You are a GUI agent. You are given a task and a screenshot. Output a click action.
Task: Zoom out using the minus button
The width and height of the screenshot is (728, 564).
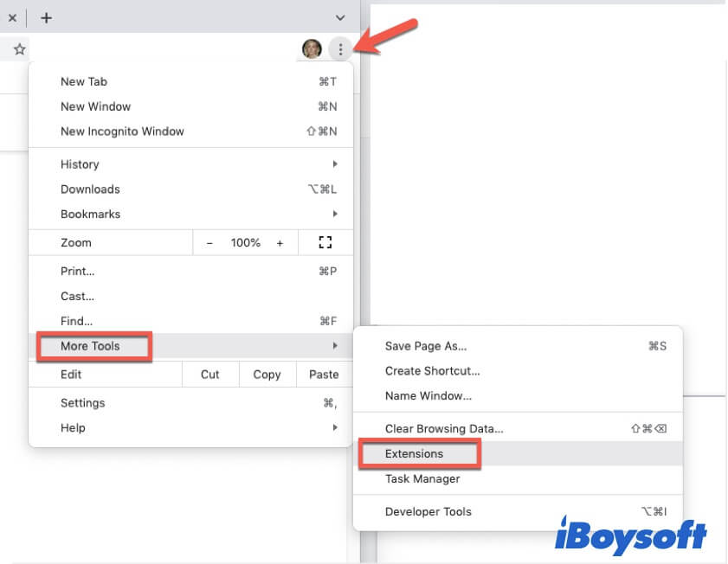coord(209,243)
